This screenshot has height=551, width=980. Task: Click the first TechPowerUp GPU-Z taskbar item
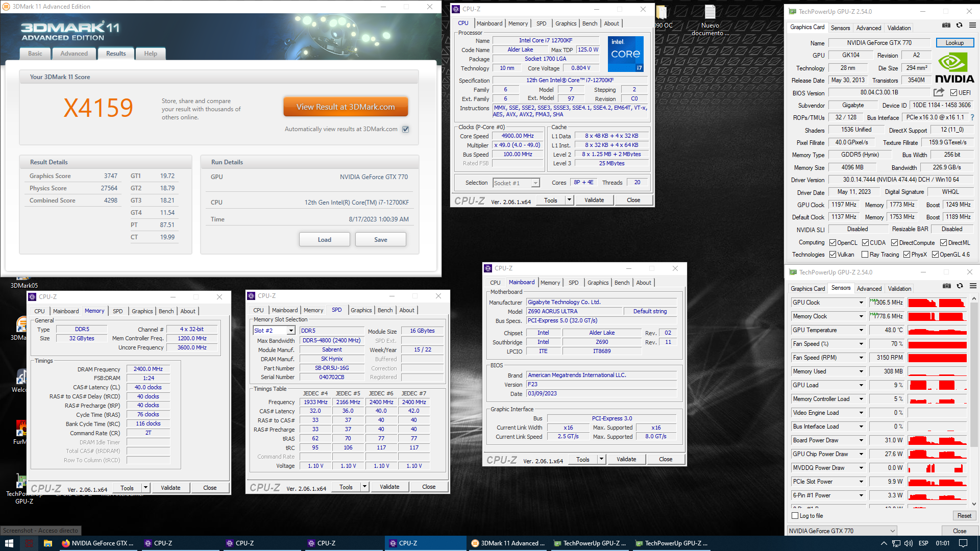pyautogui.click(x=590, y=543)
